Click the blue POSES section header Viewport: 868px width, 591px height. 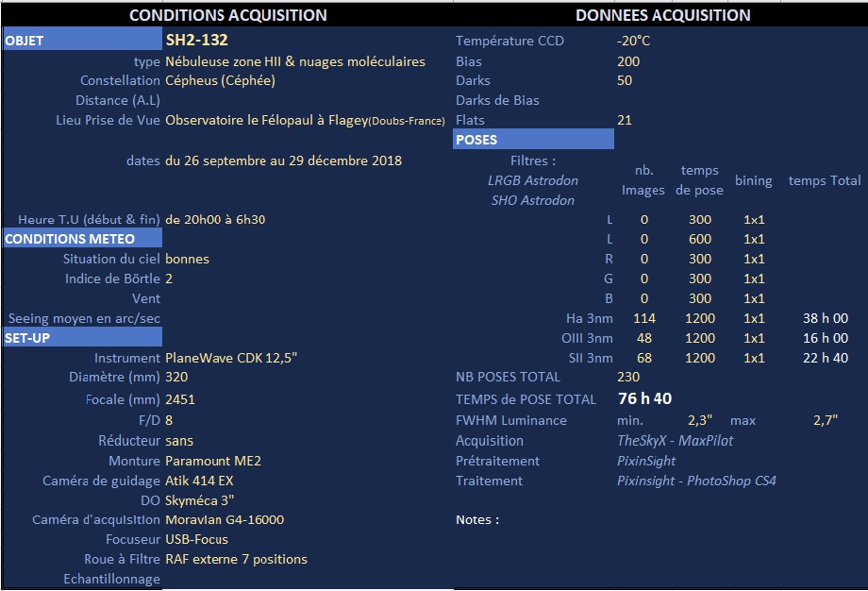(533, 140)
